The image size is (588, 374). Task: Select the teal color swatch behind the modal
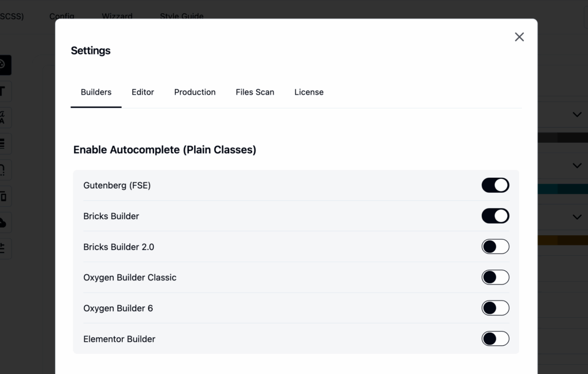[566, 188]
